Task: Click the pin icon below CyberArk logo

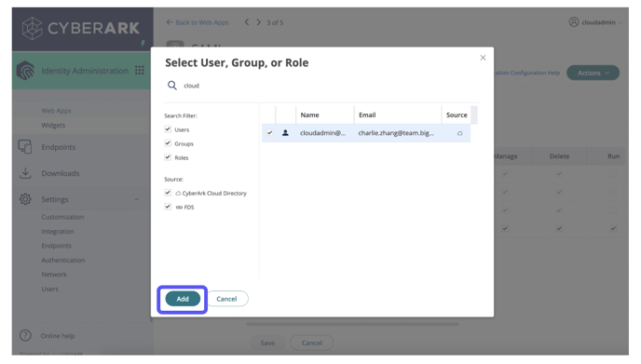Action: pyautogui.click(x=143, y=43)
